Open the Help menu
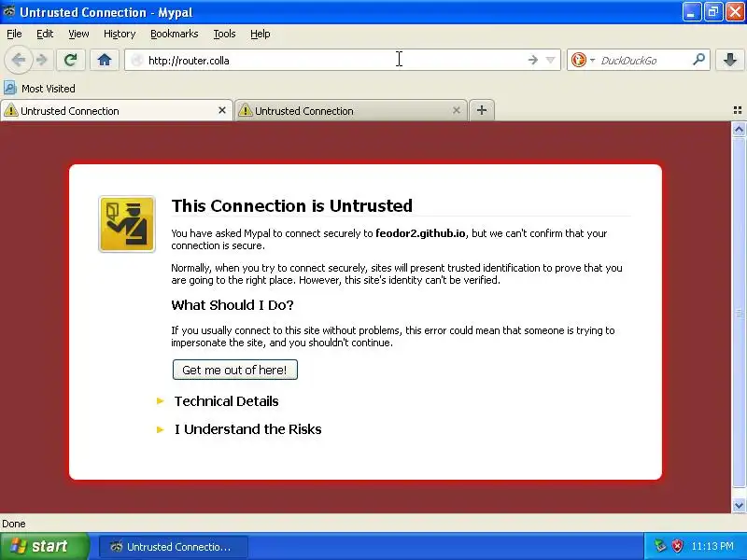The width and height of the screenshot is (747, 560). click(x=261, y=34)
